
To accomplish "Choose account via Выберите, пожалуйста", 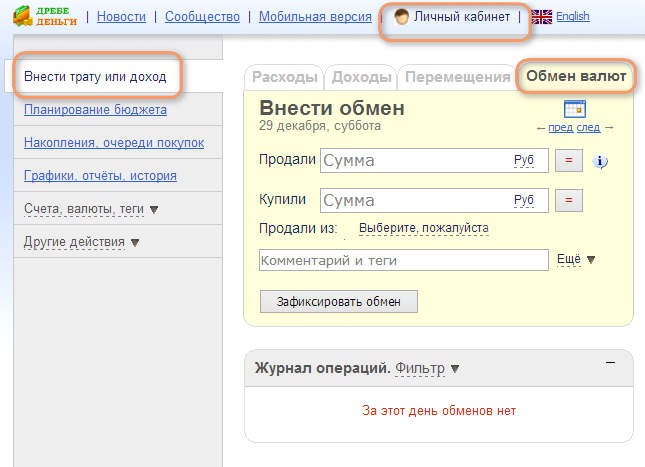I will (x=423, y=229).
